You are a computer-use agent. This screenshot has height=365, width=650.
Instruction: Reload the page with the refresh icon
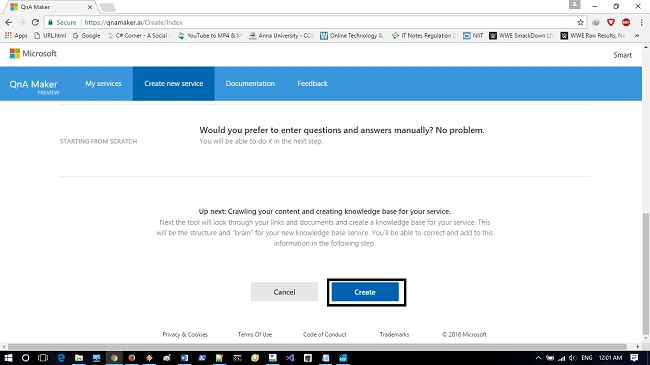(x=35, y=22)
